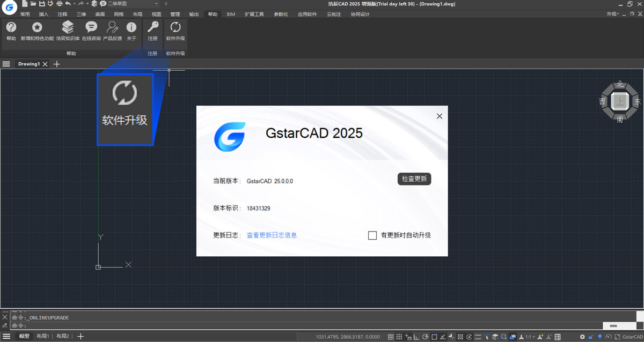The height and width of the screenshot is (342, 644).
Task: Toggle object snap square icon
Action: [434, 337]
